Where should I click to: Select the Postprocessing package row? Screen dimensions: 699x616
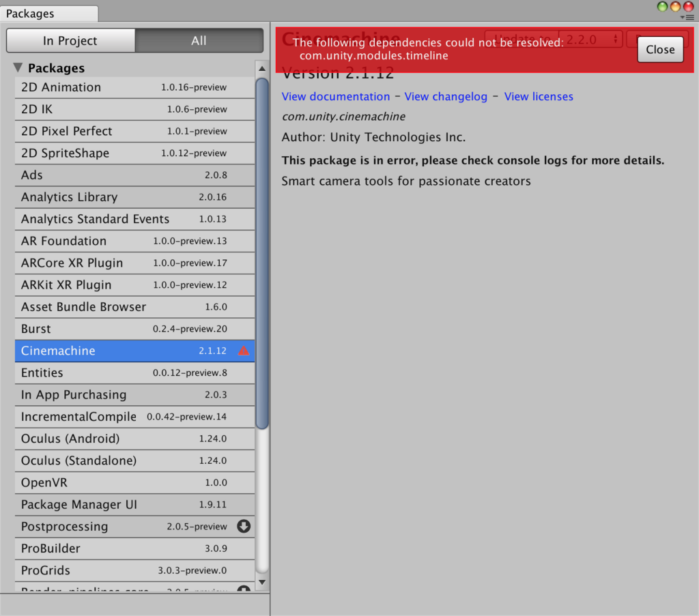[x=134, y=527]
